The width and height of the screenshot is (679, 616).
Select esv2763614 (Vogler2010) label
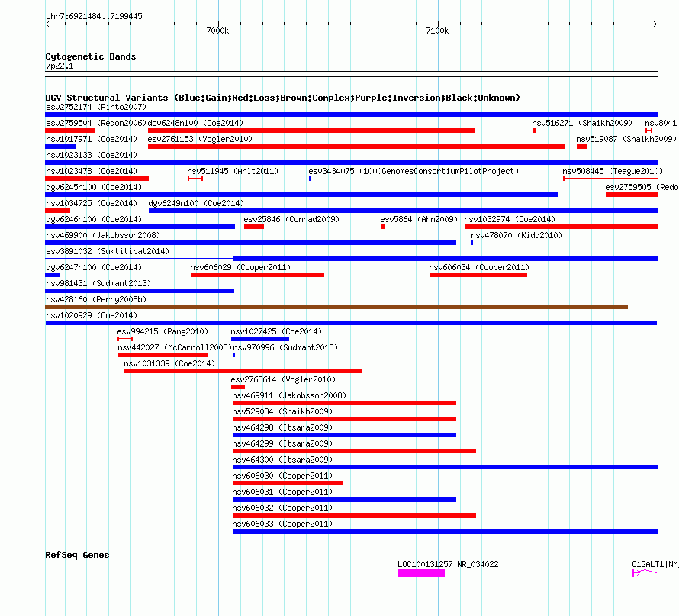pyautogui.click(x=283, y=379)
